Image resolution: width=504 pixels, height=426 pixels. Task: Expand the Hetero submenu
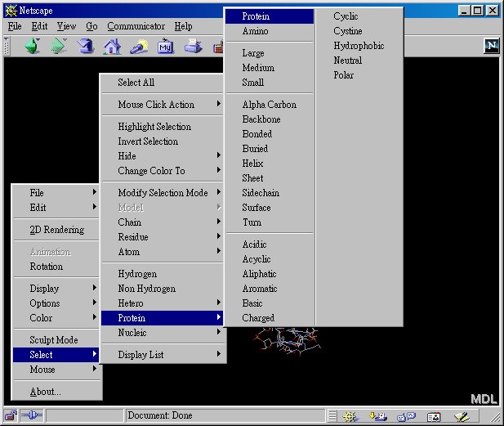point(163,303)
